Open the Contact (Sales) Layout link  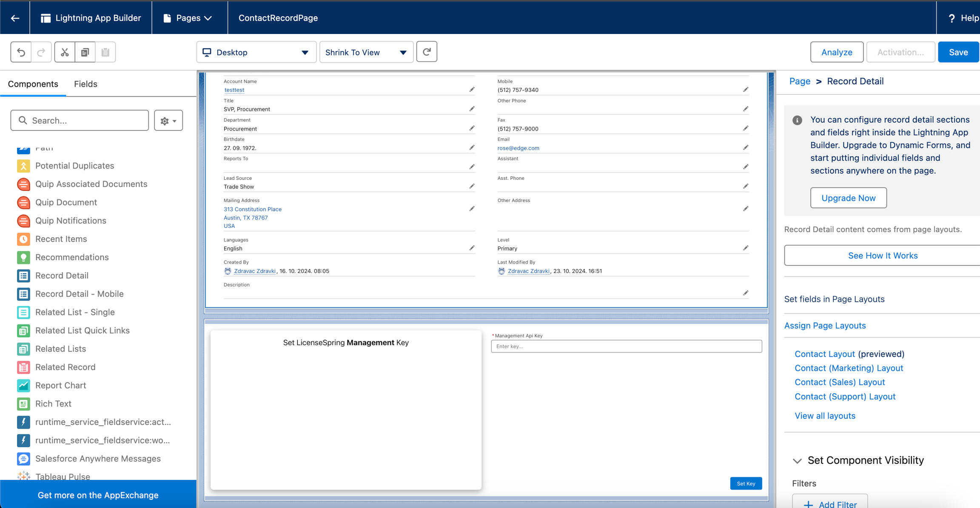[840, 382]
